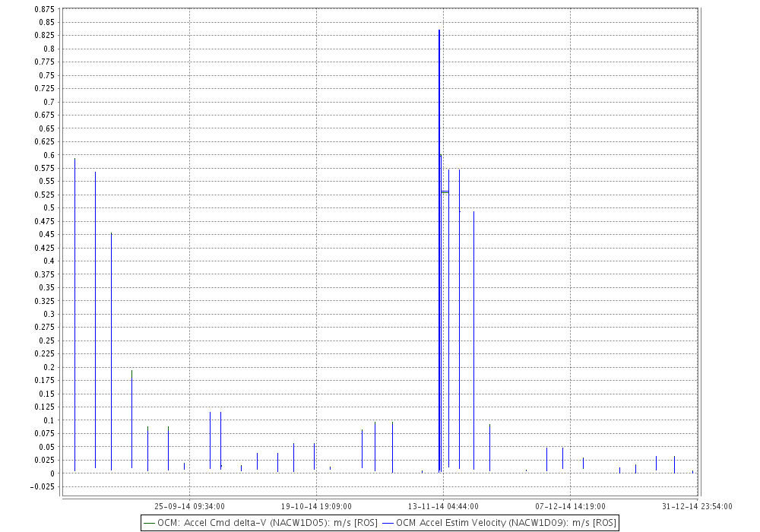The width and height of the screenshot is (760, 532).
Task: Click the tallest spike near 0.835
Action: (x=439, y=251)
